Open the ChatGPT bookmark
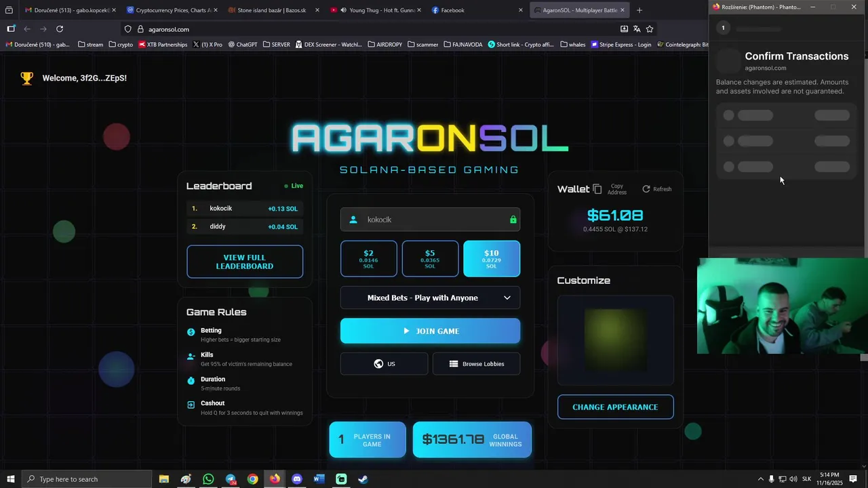The height and width of the screenshot is (488, 868). pos(243,45)
